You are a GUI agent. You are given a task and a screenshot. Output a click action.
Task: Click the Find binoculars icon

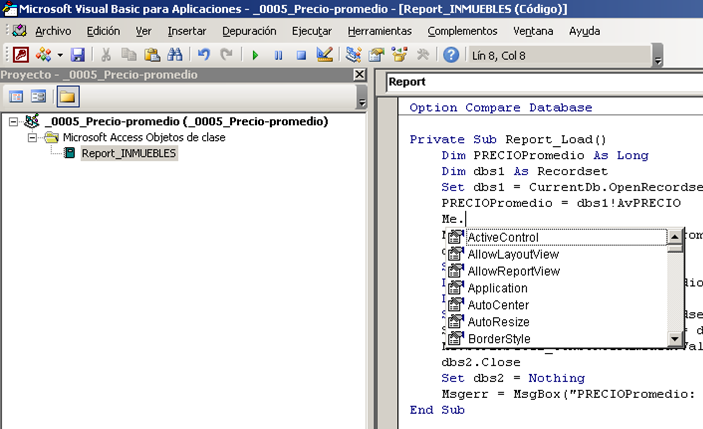pos(175,55)
